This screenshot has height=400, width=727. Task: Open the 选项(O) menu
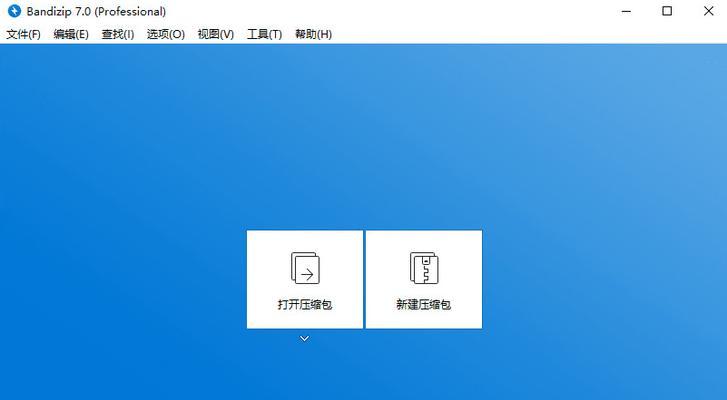pos(166,34)
